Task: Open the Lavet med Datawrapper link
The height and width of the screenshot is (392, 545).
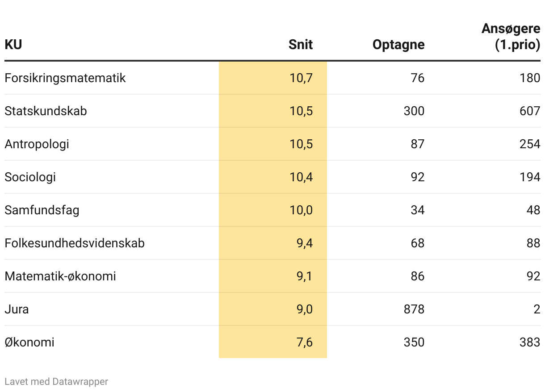Action: pos(56,382)
